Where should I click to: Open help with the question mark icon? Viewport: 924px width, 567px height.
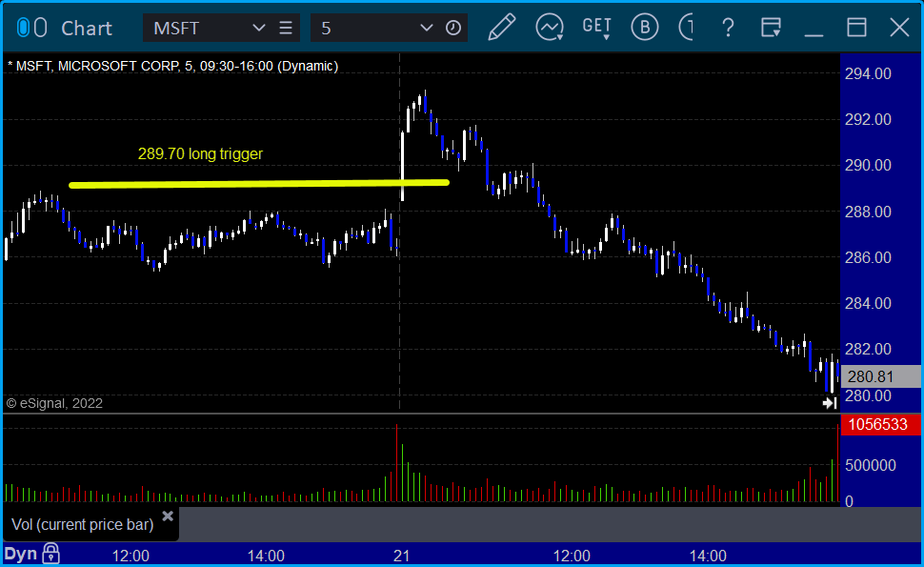729,27
